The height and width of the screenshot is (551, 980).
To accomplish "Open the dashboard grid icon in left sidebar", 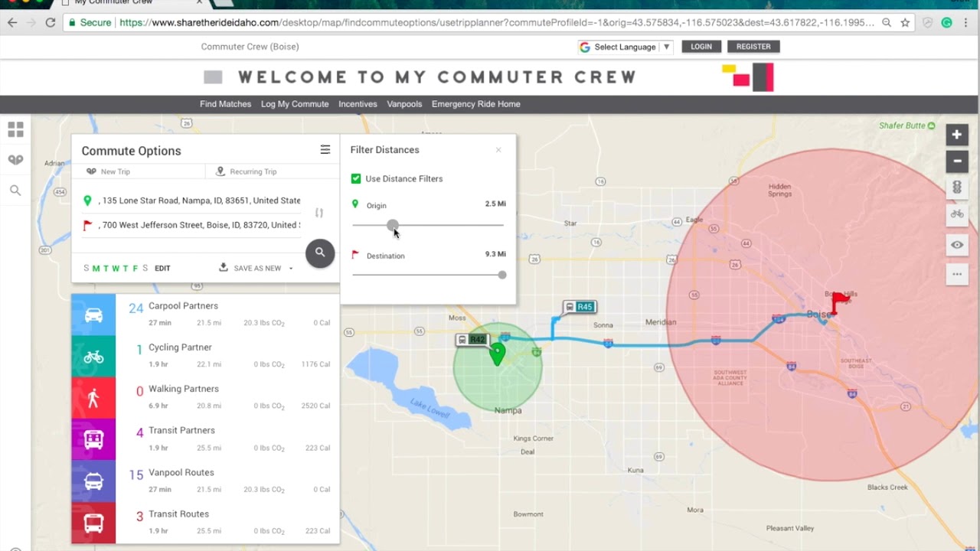I will (15, 129).
